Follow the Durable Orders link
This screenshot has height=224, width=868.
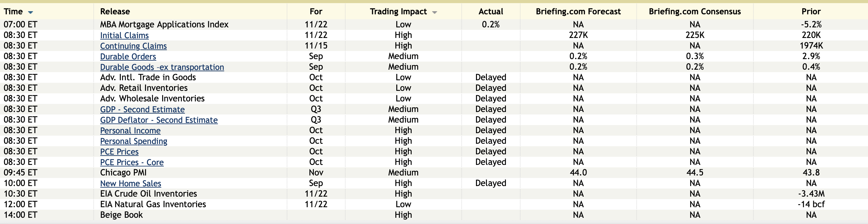point(128,57)
